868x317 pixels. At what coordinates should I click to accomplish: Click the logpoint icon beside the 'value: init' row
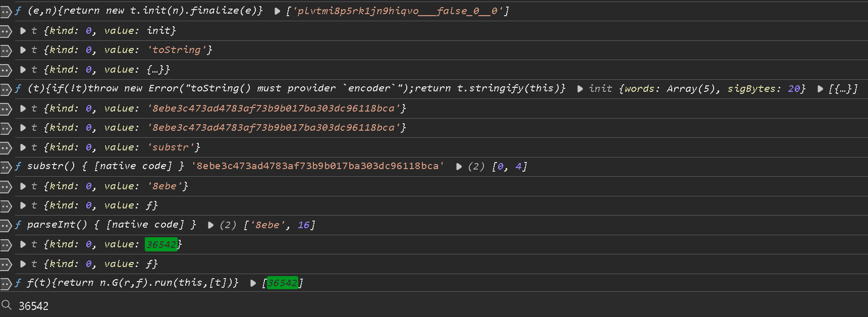(x=6, y=31)
